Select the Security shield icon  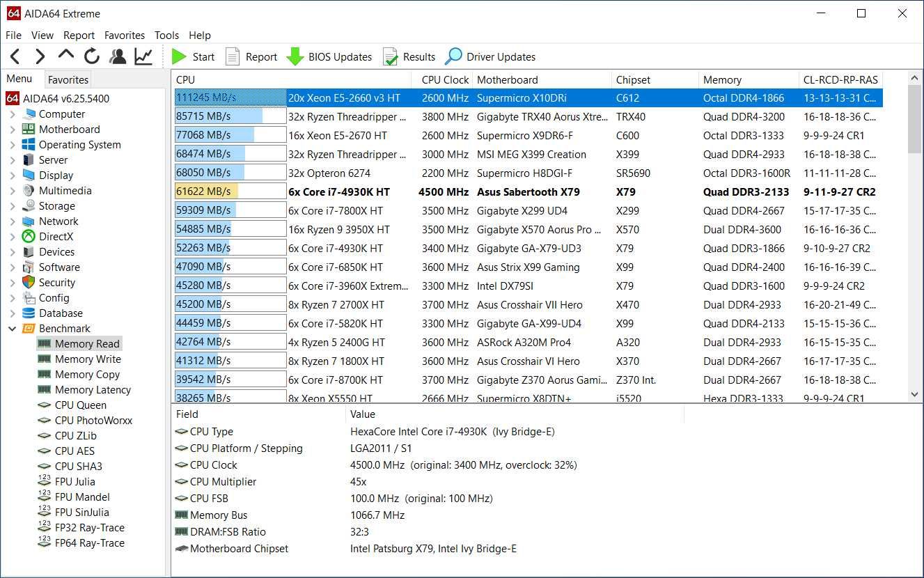29,282
